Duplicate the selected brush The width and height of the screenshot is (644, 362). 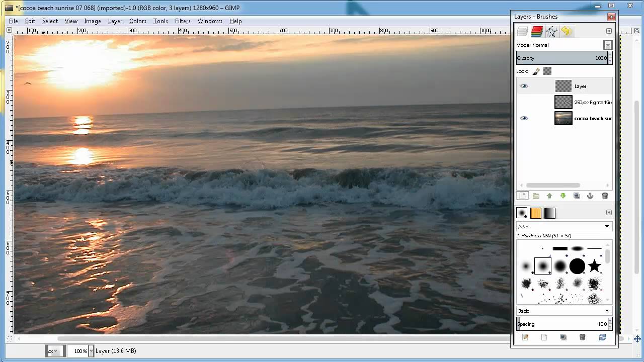[x=563, y=337]
